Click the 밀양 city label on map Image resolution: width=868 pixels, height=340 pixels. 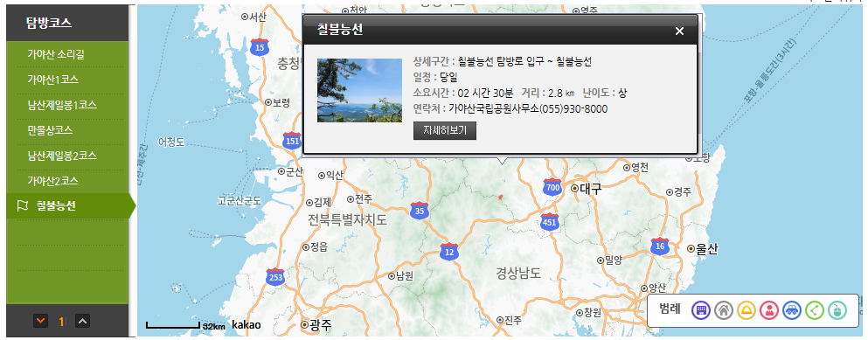(614, 260)
